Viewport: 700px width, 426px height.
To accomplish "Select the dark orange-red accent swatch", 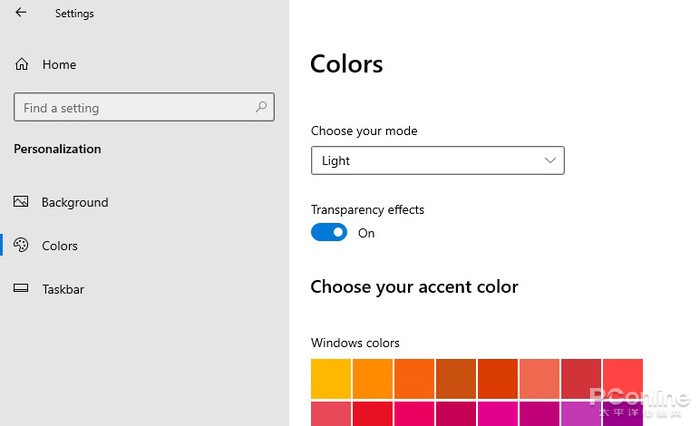I will (x=498, y=379).
